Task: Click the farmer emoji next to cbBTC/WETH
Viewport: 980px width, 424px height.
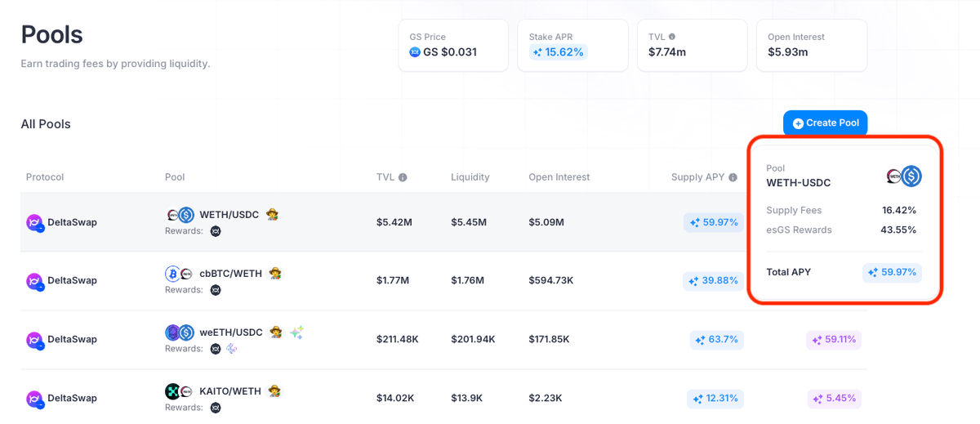Action: point(276,274)
